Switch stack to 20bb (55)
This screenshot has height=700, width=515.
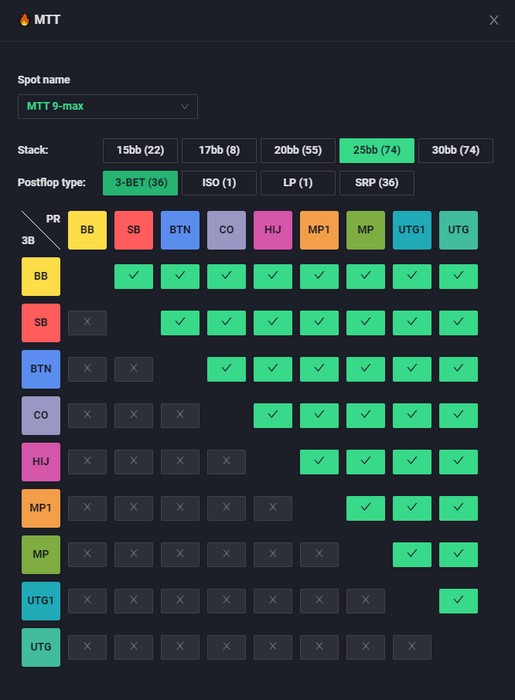[298, 150]
